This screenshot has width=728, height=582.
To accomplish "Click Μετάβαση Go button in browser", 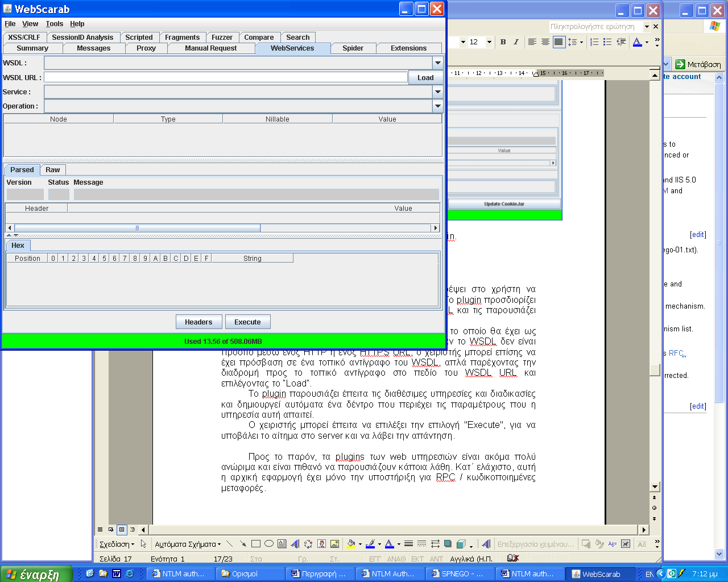I will tap(698, 64).
